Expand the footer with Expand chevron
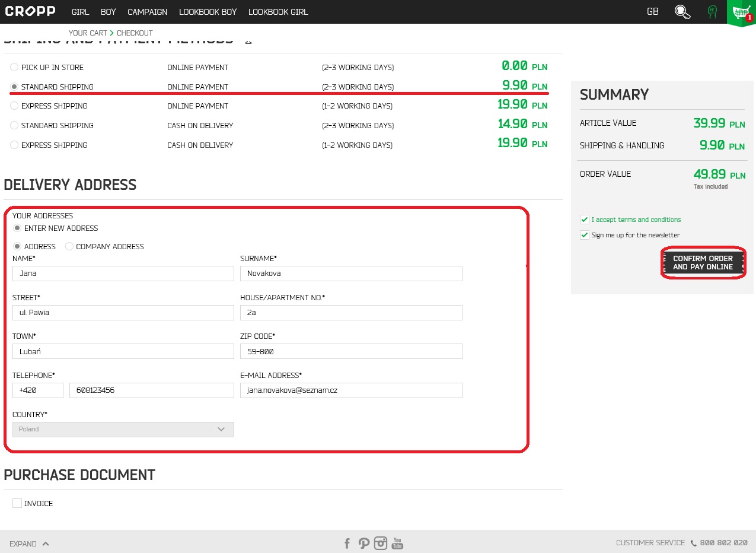This screenshot has width=756, height=553. 29,544
